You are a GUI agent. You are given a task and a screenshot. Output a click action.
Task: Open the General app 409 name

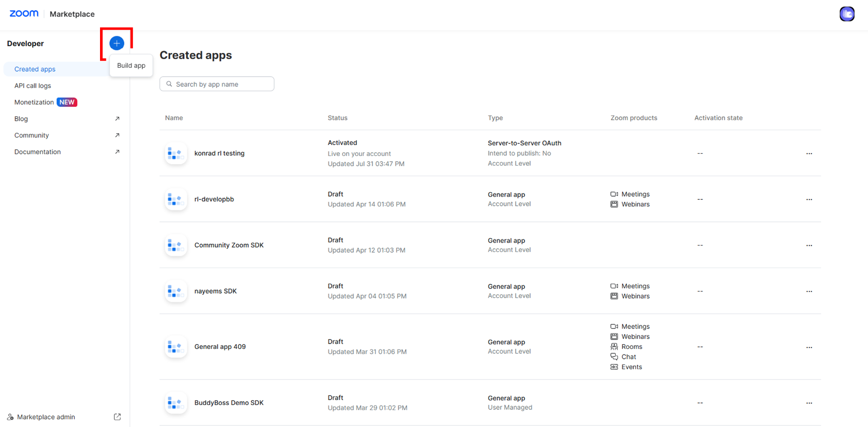click(x=220, y=346)
